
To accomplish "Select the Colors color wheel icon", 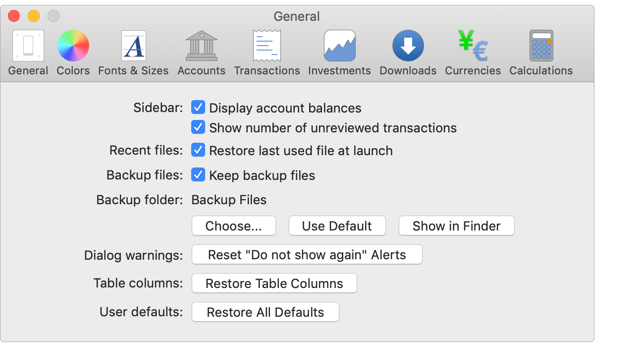I will (x=73, y=46).
